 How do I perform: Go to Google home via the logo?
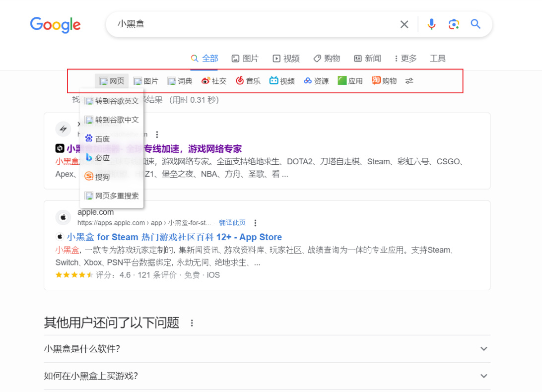[x=55, y=24]
